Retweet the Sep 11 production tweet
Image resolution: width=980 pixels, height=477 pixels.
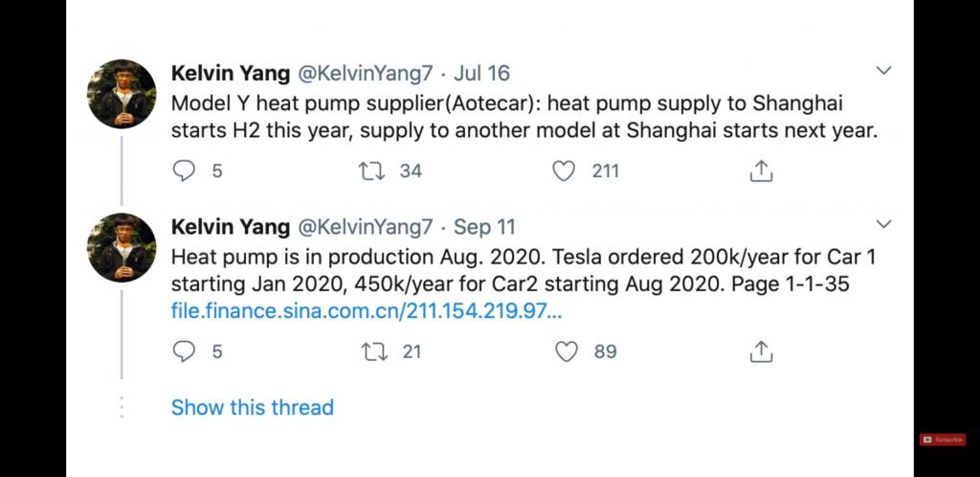[x=374, y=352]
